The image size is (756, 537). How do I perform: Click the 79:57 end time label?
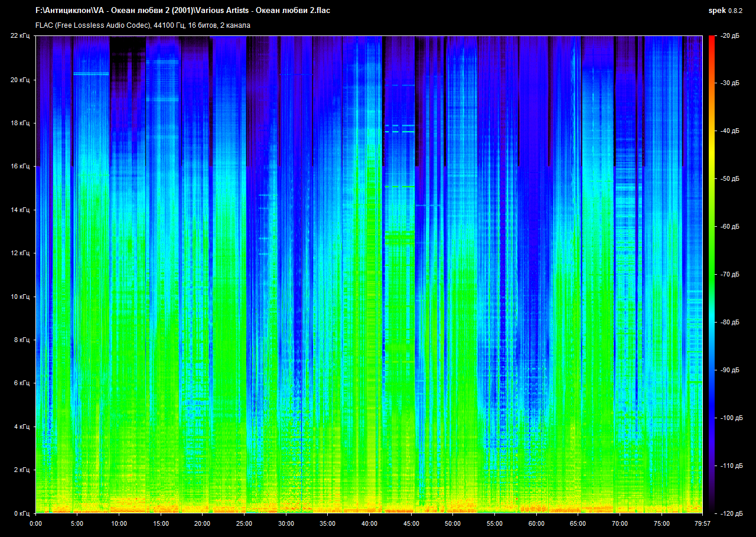(x=702, y=523)
